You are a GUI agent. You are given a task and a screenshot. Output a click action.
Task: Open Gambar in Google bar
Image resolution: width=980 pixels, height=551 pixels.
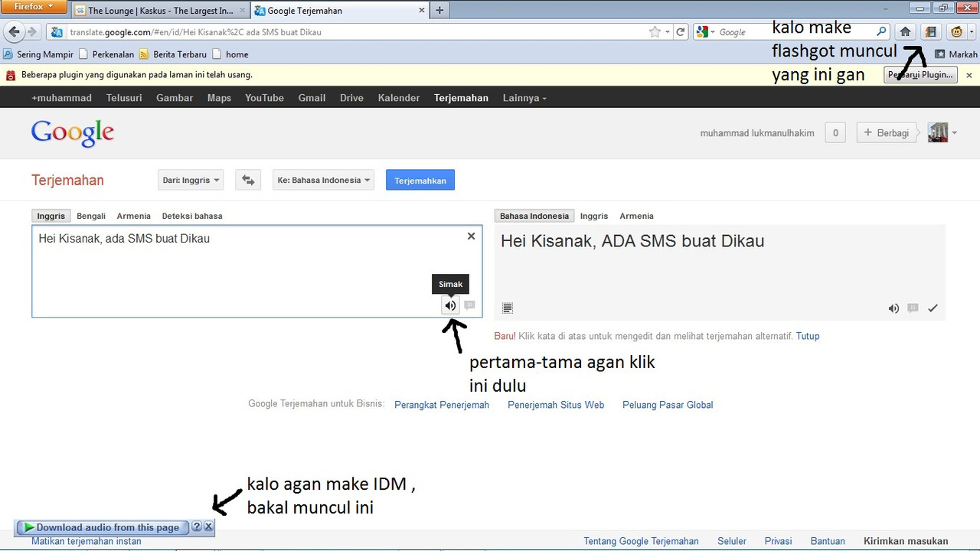point(175,98)
